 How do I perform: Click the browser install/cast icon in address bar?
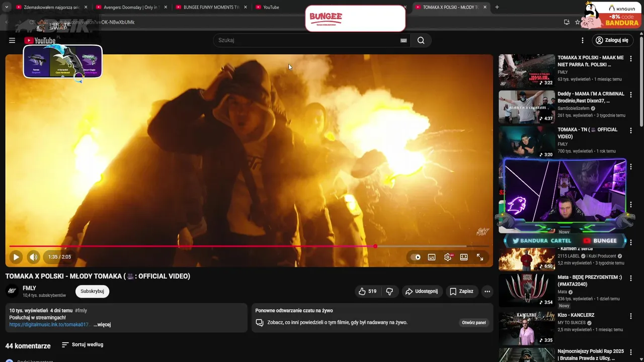(567, 22)
